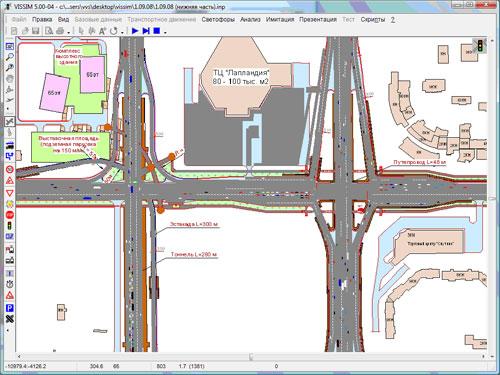Click the New file toolbar icon
The image size is (500, 375).
14,31
